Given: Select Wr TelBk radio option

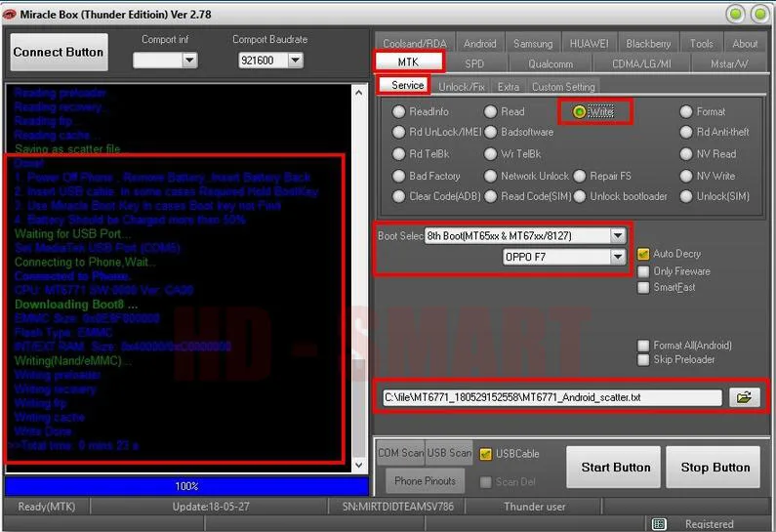Looking at the screenshot, I should 490,154.
